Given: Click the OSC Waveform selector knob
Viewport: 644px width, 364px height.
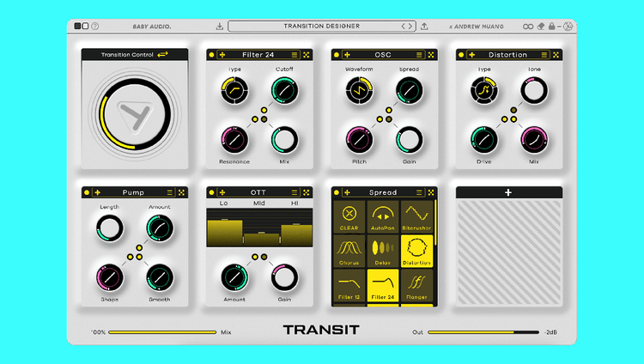Looking at the screenshot, I should 360,90.
